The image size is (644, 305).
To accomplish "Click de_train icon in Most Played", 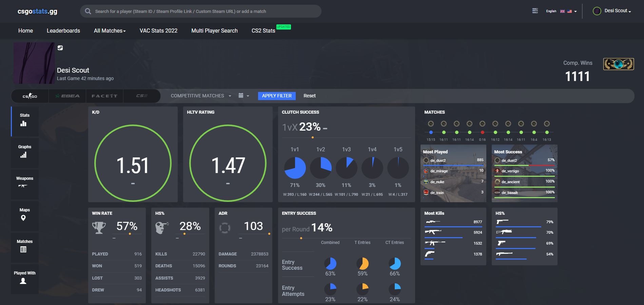I will tap(426, 193).
